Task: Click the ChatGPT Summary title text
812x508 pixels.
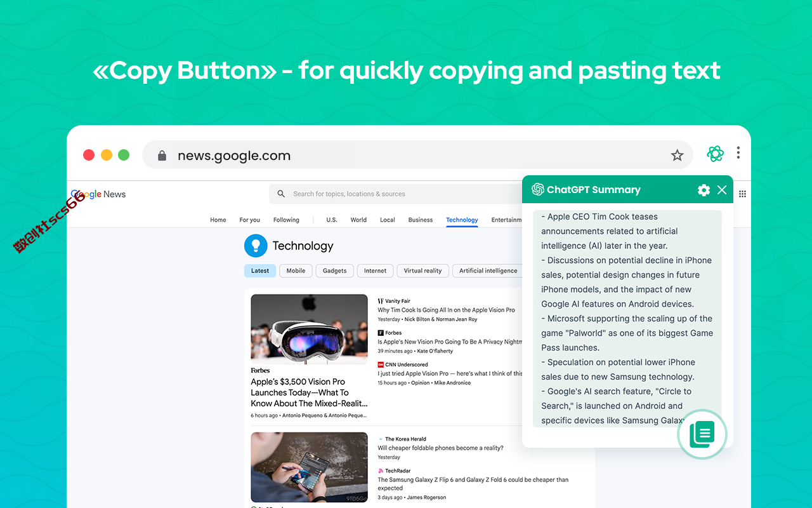Action: tap(593, 190)
